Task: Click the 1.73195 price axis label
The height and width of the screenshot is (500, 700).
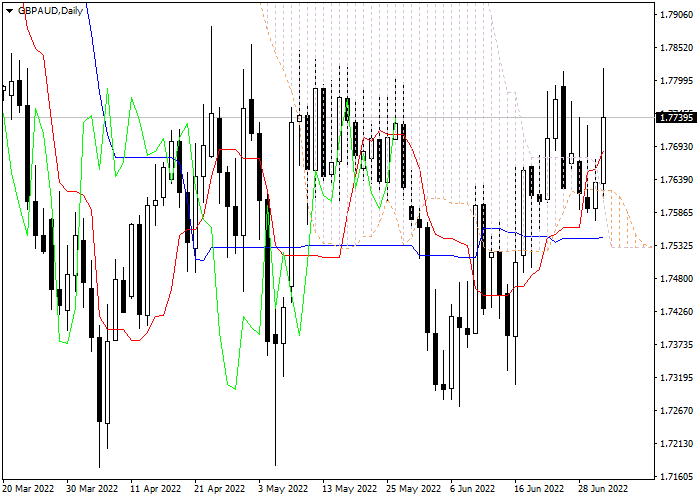Action: pyautogui.click(x=677, y=378)
